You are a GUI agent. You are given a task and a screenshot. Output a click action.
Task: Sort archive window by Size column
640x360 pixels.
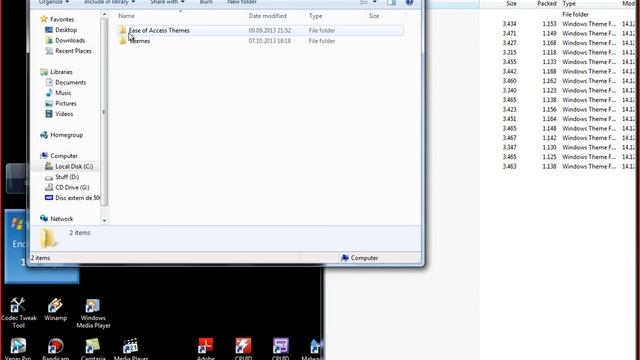511,3
